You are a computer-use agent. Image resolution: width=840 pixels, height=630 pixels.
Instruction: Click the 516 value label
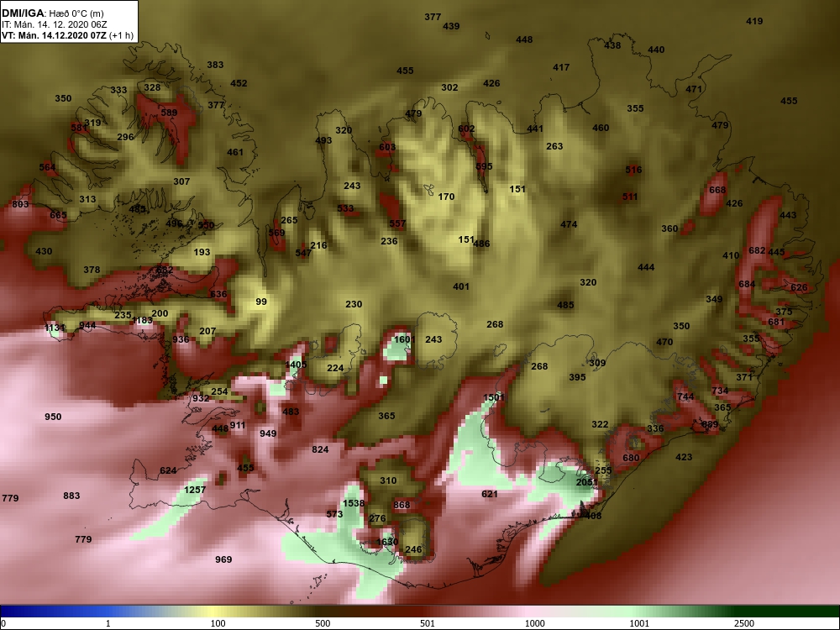[x=633, y=170]
